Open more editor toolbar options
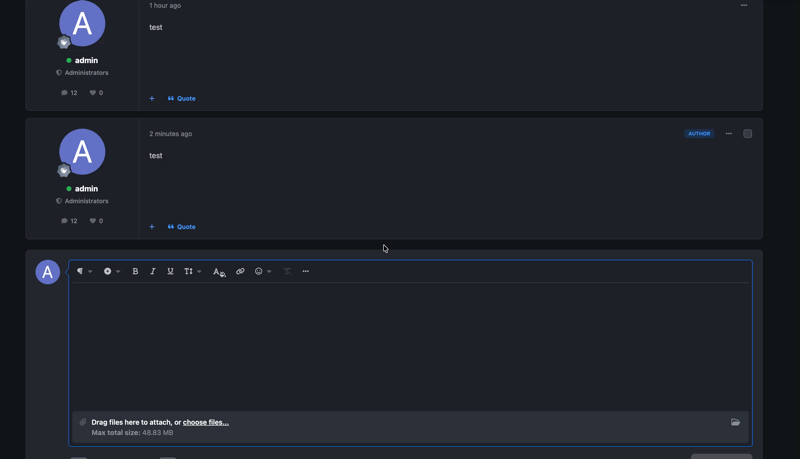Screen dimensions: 800x459 306,271
